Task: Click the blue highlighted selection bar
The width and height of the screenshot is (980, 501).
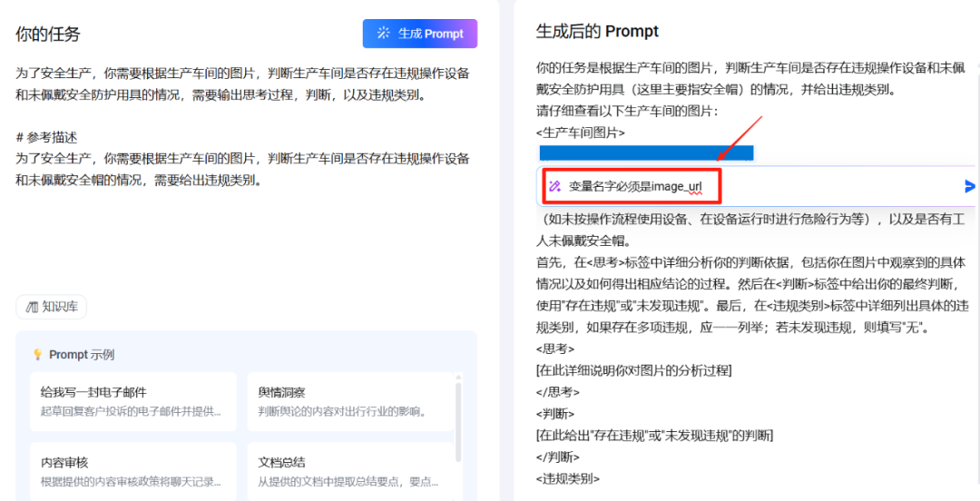Action: [646, 153]
